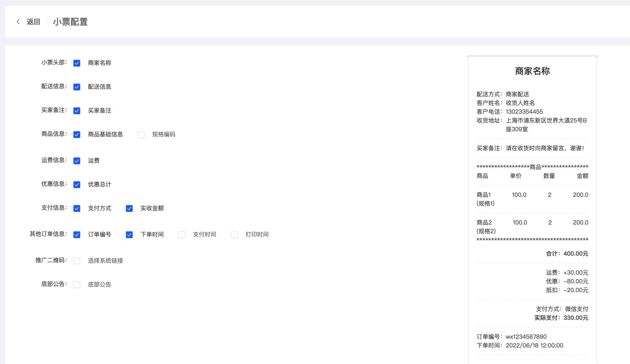The image size is (630, 364).
Task: Click the back arrow icon
Action: [x=18, y=22]
